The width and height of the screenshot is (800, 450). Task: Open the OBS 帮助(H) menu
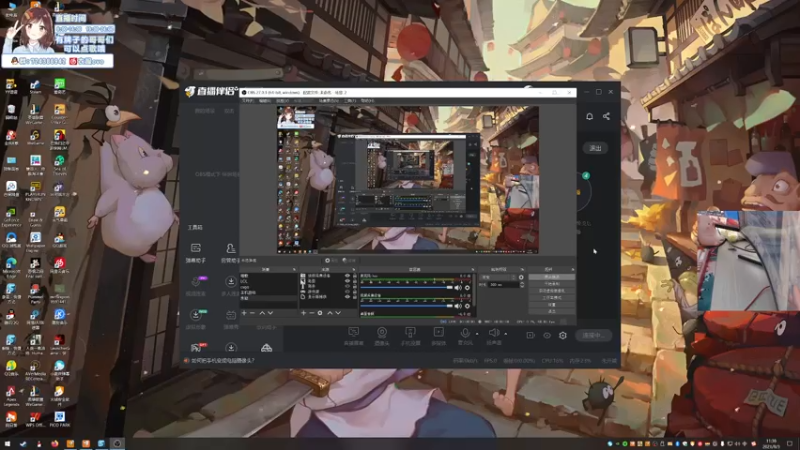pyautogui.click(x=368, y=101)
